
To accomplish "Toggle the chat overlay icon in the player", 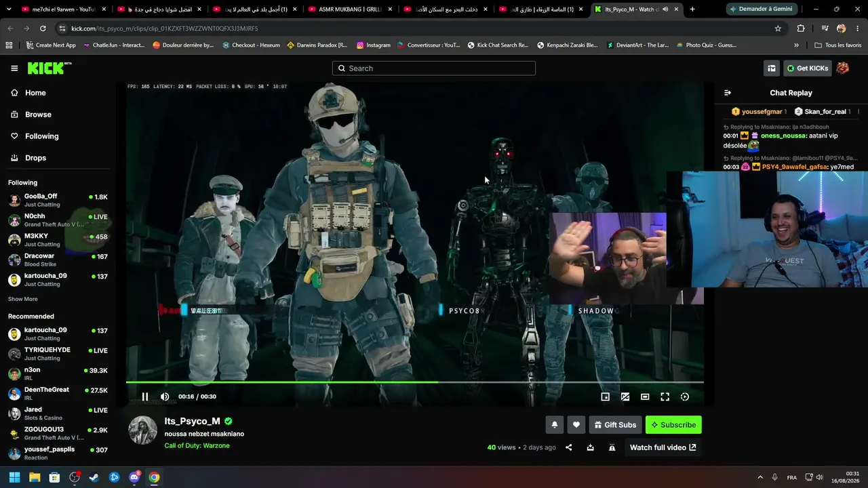I will [625, 396].
